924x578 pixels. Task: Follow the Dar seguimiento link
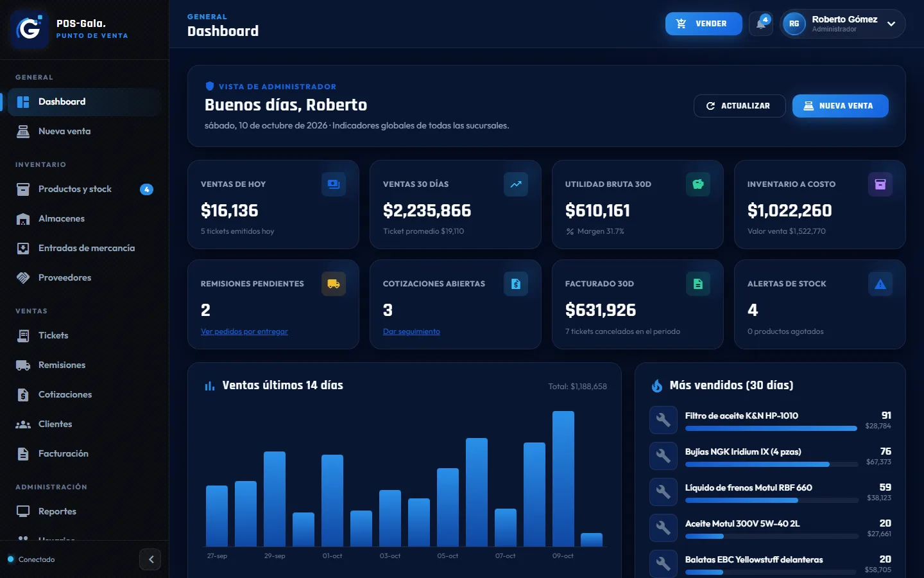click(x=411, y=331)
